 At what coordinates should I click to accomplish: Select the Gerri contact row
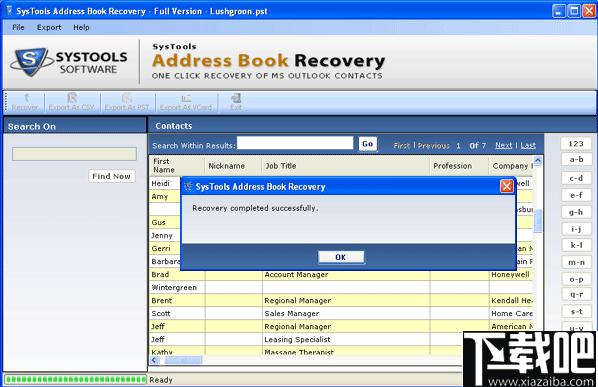pos(165,248)
